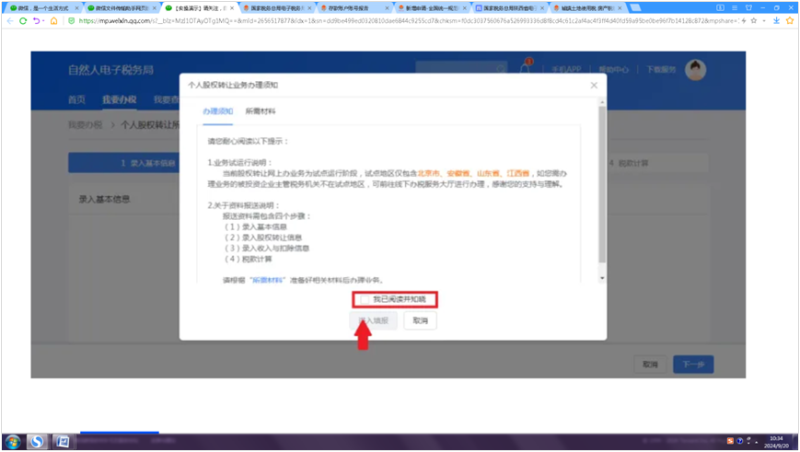Image resolution: width=800 pixels, height=452 pixels.
Task: Switch to the 所需材料 tab
Action: tap(260, 111)
